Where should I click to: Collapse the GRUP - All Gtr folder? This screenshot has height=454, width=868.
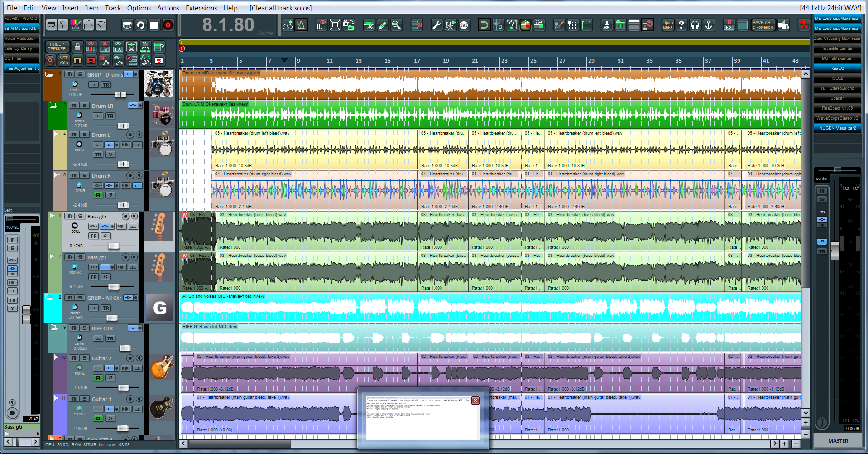pos(49,297)
